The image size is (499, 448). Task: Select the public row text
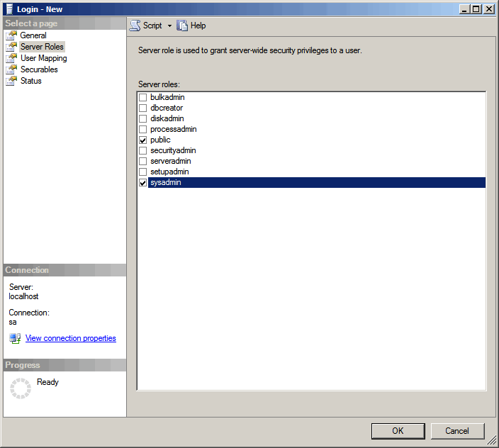pyautogui.click(x=160, y=140)
